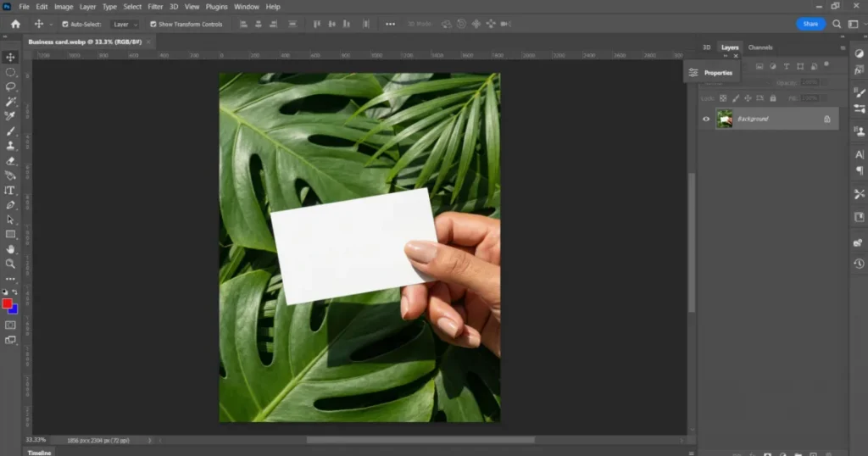Viewport: 868px width, 456px height.
Task: Select the Zoom tool
Action: click(x=10, y=264)
